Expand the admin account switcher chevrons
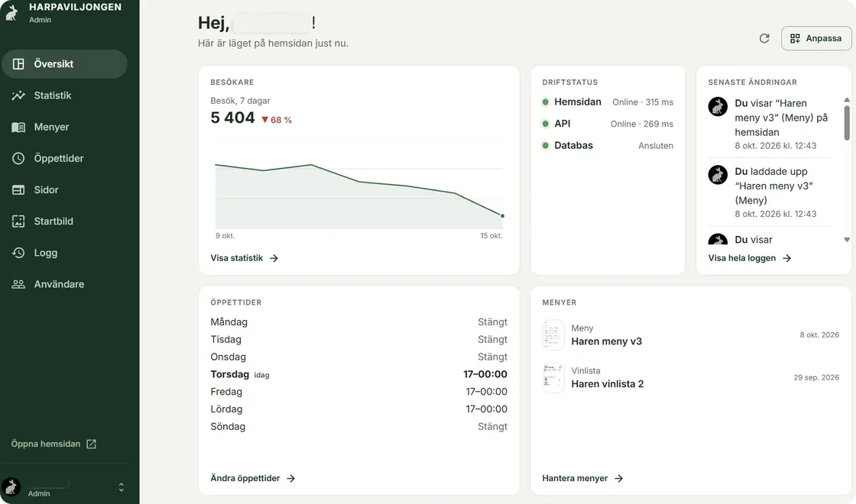856x504 pixels. click(122, 487)
